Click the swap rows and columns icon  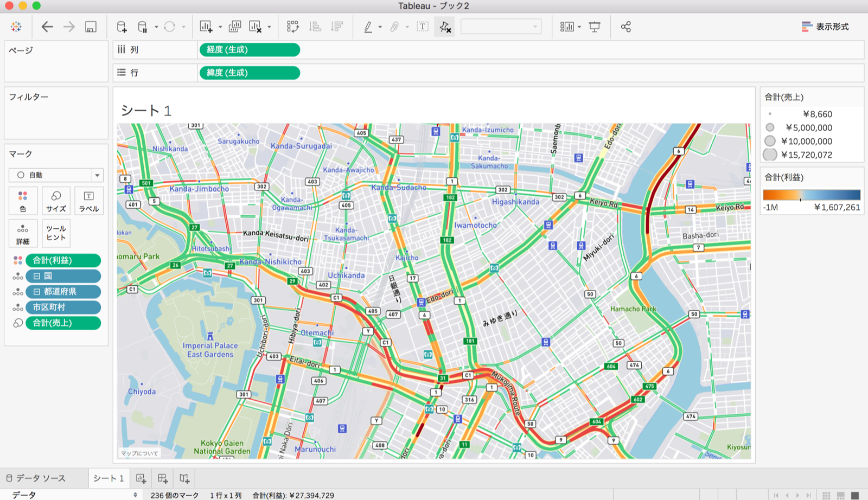pos(293,27)
